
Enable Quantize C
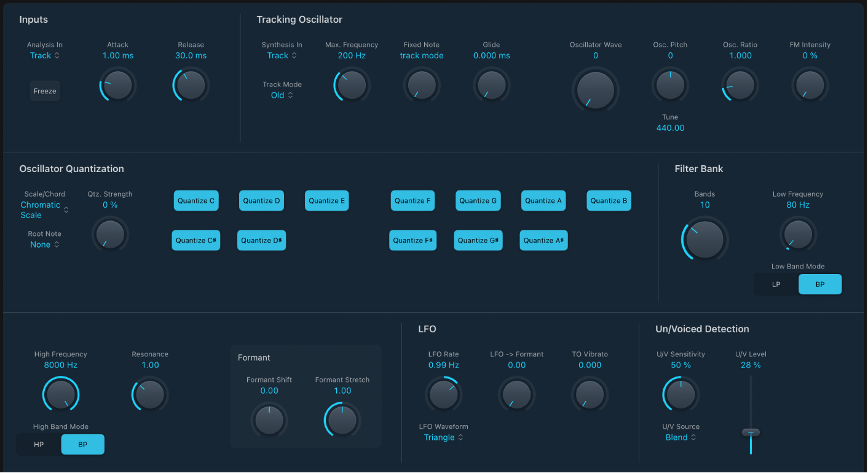[196, 200]
